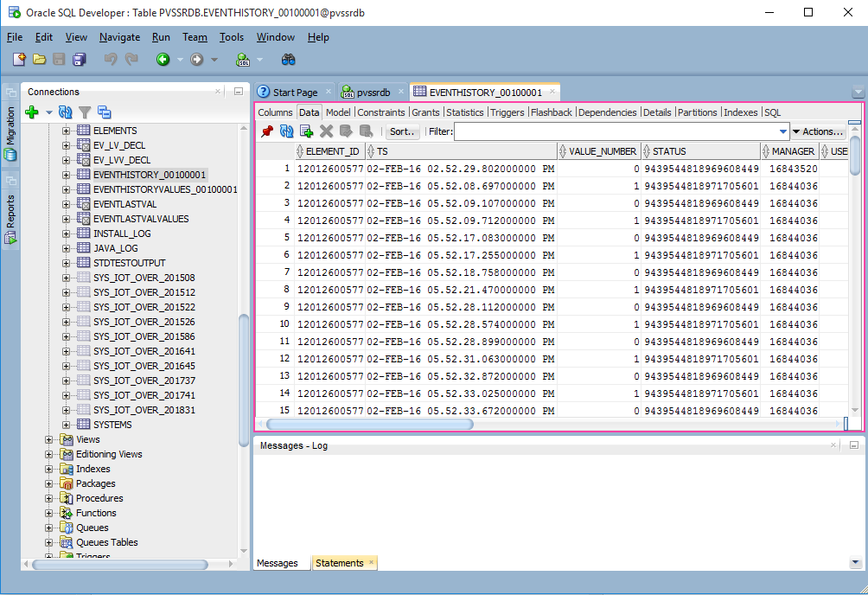Refresh the table data grid

(286, 131)
